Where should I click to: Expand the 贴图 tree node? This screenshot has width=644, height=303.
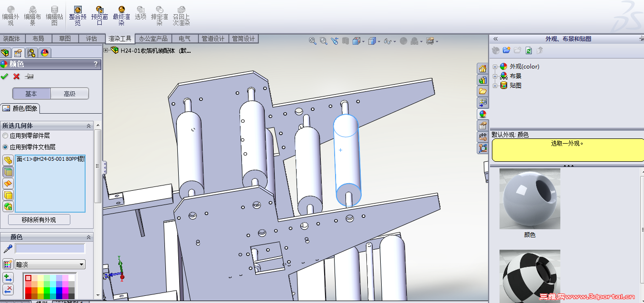coord(495,86)
